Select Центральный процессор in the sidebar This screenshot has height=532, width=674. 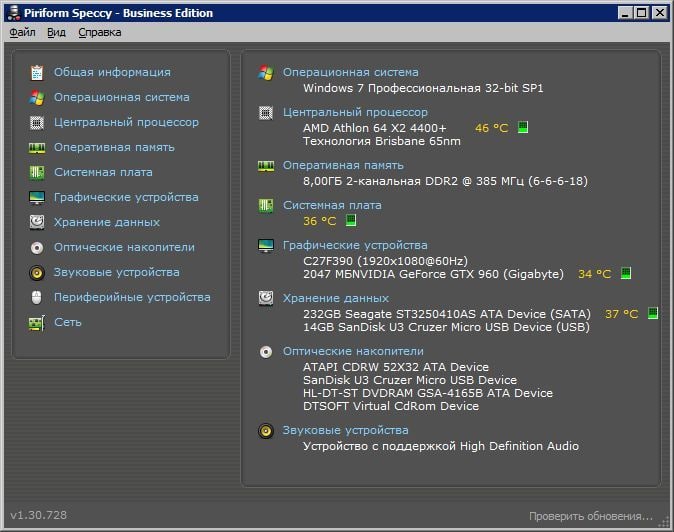126,122
